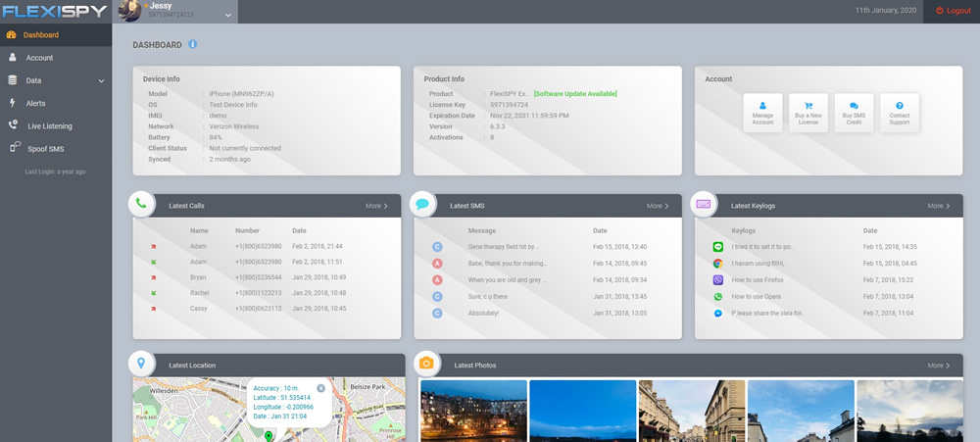Image resolution: width=980 pixels, height=442 pixels.
Task: Click keylog 'I tried it to set it to po..'
Action: [x=762, y=247]
